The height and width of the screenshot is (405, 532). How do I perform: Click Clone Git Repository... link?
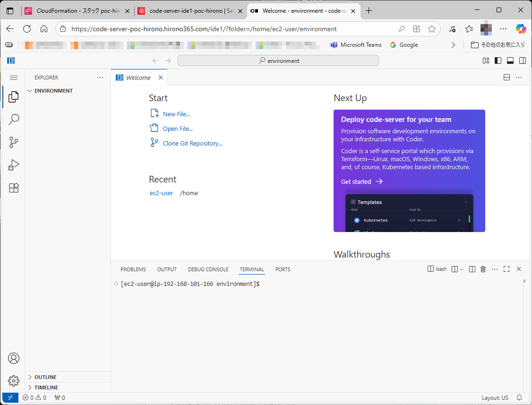point(193,143)
